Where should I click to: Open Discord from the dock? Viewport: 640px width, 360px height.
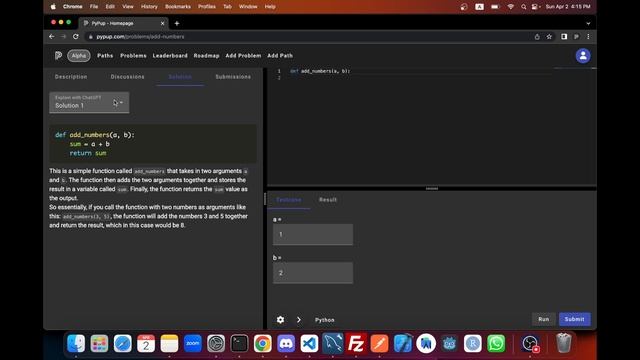point(286,343)
